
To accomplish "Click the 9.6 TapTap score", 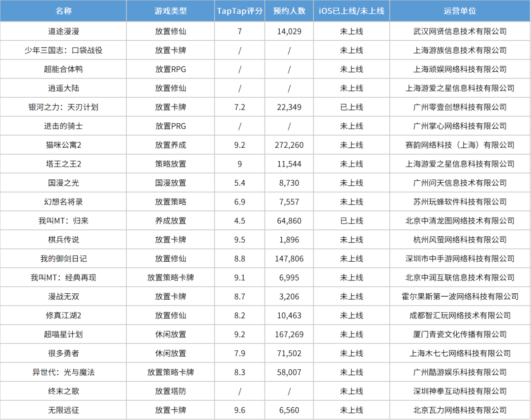I will (x=239, y=410).
